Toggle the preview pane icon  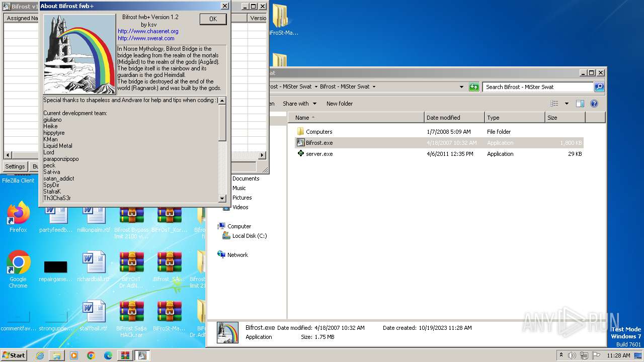580,104
